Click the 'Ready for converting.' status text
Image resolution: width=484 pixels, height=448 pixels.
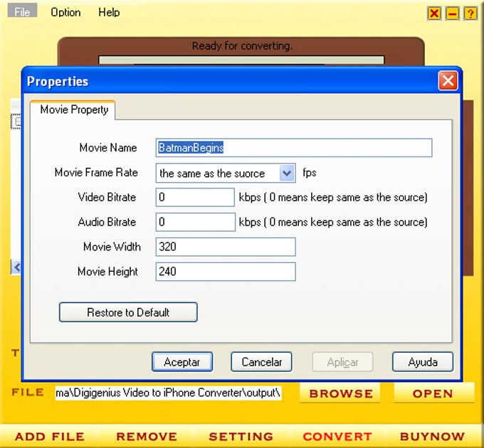click(242, 46)
